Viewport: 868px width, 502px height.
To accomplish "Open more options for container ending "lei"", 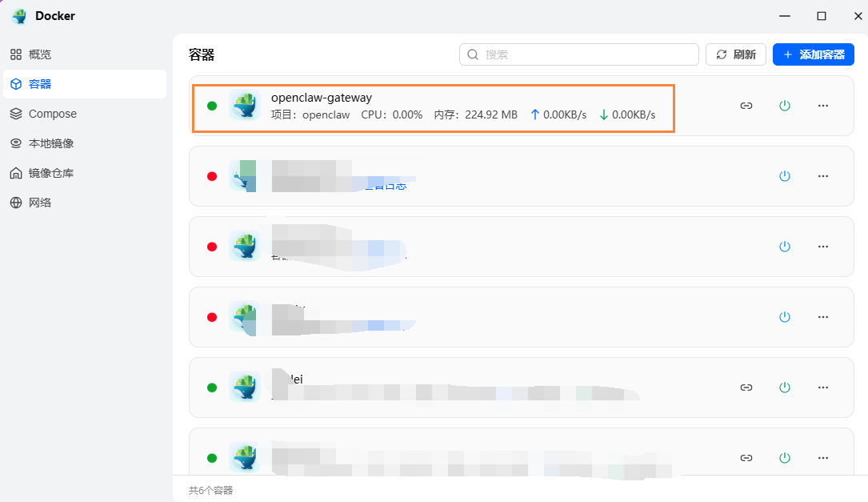I will pos(823,388).
